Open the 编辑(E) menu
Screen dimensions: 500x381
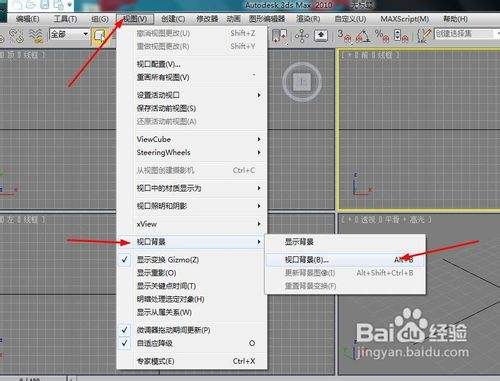(x=27, y=19)
